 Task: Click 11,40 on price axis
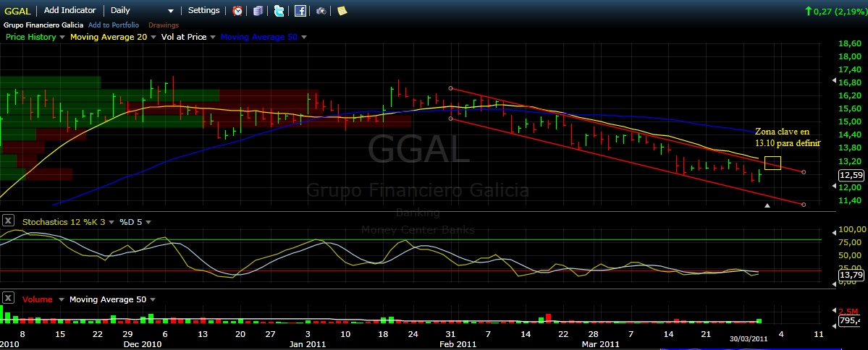tap(850, 200)
